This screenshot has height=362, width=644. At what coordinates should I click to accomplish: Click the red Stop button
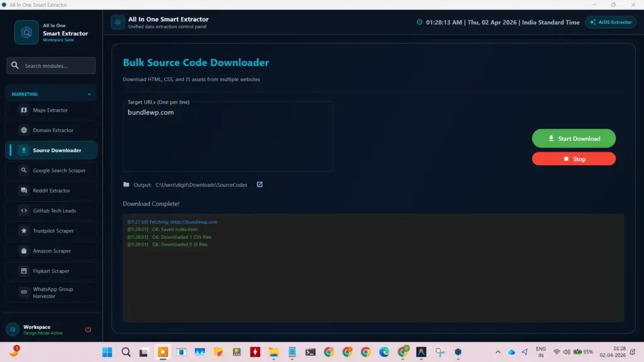pos(574,159)
